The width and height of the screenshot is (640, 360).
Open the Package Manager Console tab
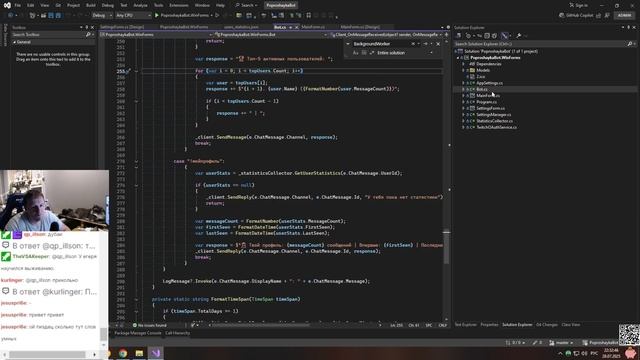click(138, 333)
